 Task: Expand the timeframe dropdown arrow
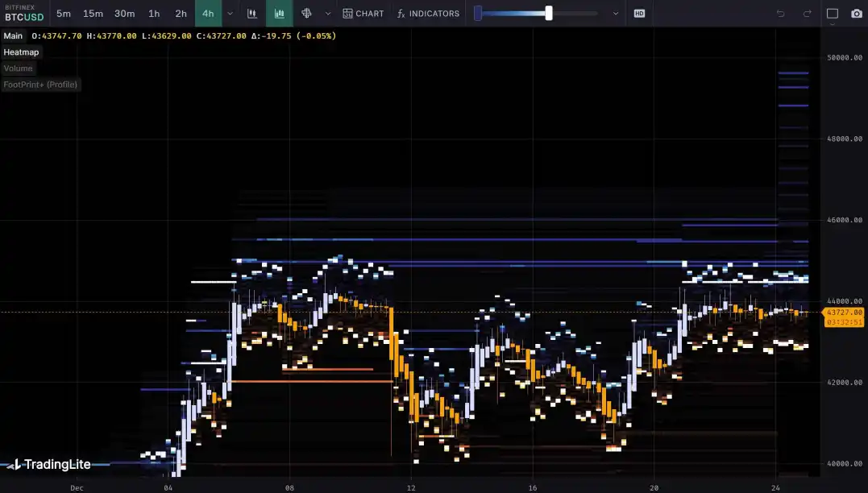point(230,14)
